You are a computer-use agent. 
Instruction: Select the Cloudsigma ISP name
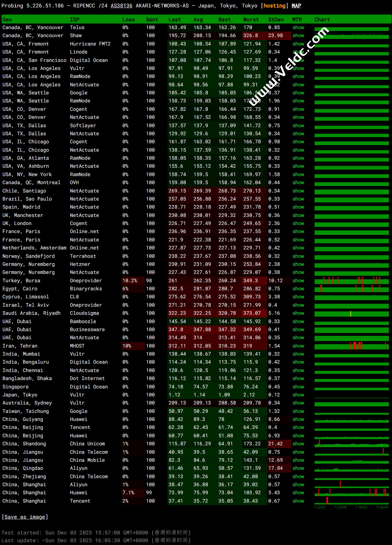click(x=85, y=313)
